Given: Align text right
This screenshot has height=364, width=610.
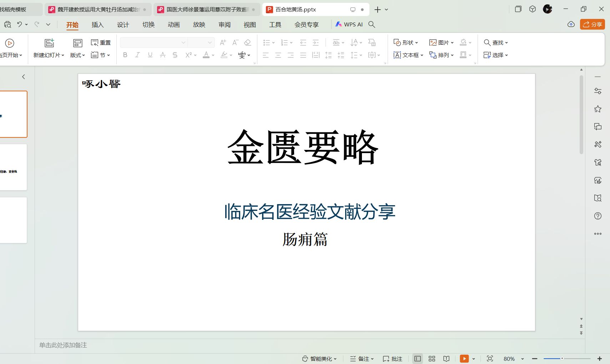Looking at the screenshot, I should 291,55.
